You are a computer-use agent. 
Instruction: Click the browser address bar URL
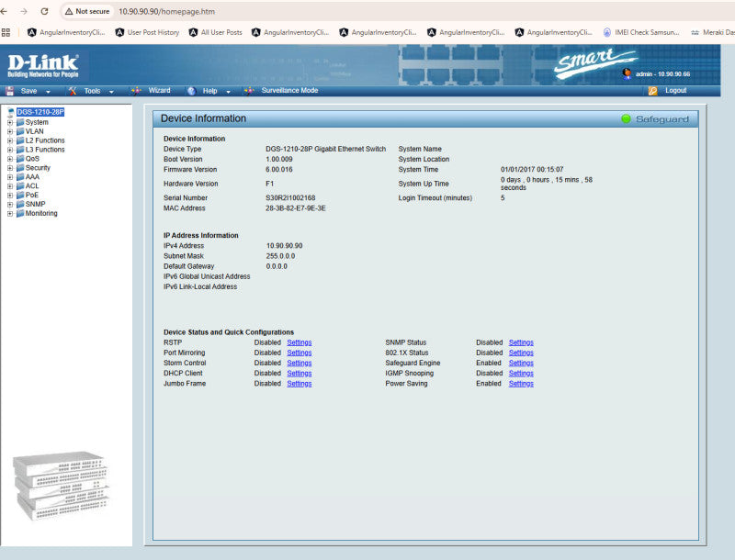coord(166,11)
